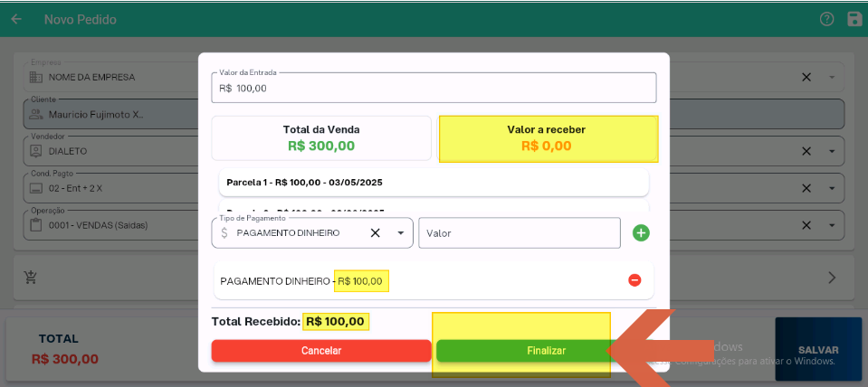Click the Valor input field
The width and height of the screenshot is (868, 387).
click(x=520, y=233)
